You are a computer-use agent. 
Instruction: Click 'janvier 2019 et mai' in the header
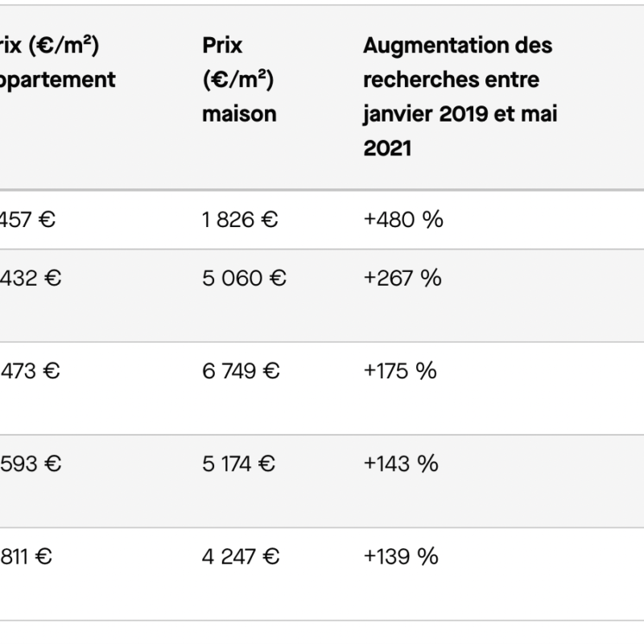(x=460, y=114)
